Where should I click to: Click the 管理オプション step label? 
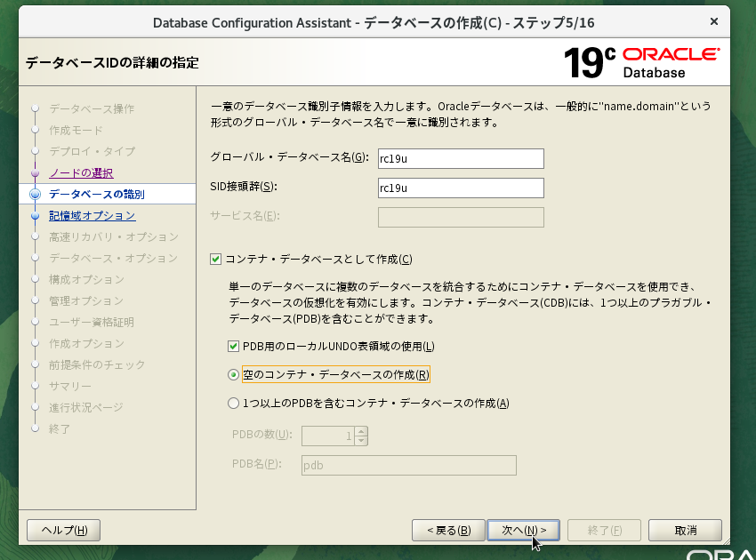coord(85,300)
